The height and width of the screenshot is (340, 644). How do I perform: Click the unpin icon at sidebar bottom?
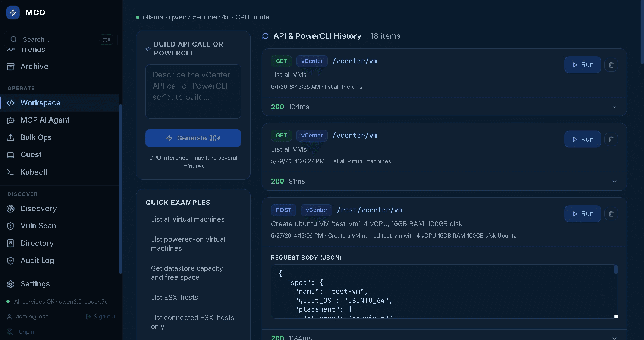pyautogui.click(x=10, y=331)
